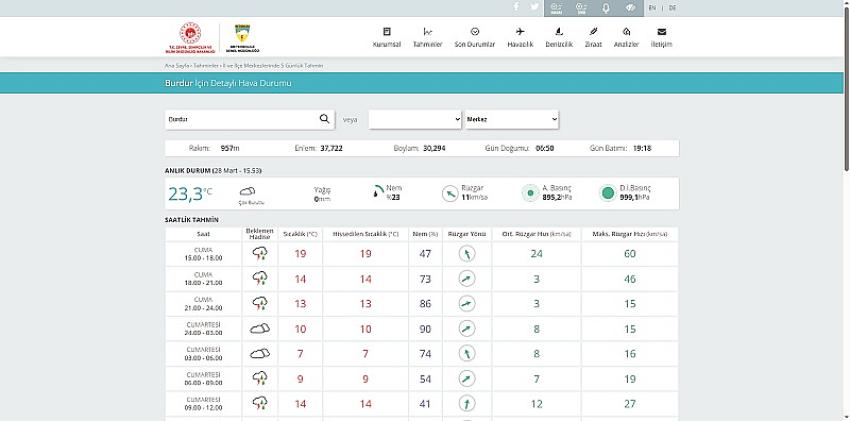Switch language to DE
Screen dimensions: 850x421
[672, 8]
